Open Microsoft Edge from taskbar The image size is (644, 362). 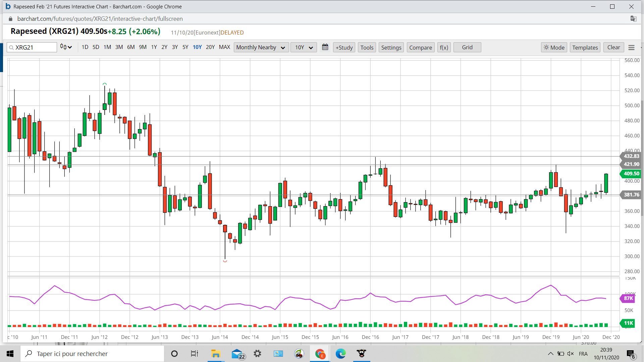click(x=340, y=354)
